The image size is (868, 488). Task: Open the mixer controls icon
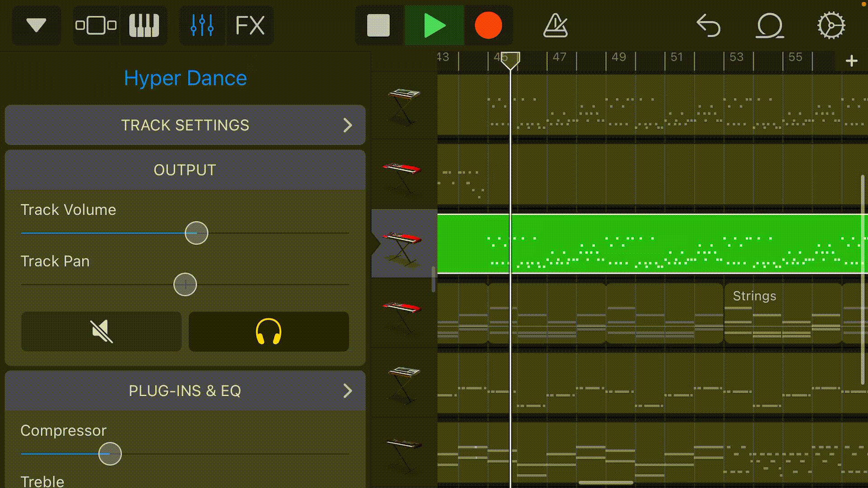pos(202,25)
